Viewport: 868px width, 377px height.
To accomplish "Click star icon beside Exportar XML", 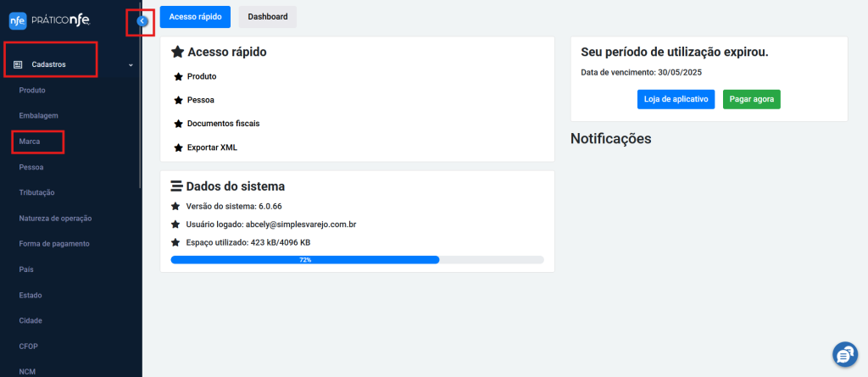I will click(x=178, y=147).
